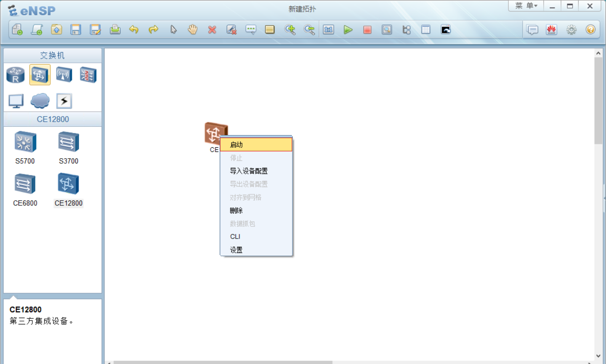The image size is (606, 364).
Task: Stop all devices with red square icon
Action: click(367, 29)
